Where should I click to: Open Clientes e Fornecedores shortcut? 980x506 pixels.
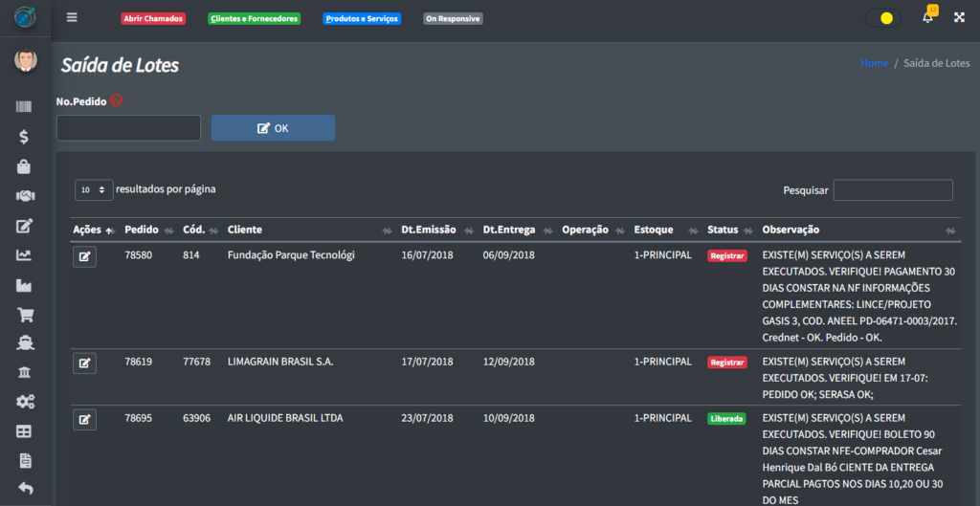click(254, 18)
